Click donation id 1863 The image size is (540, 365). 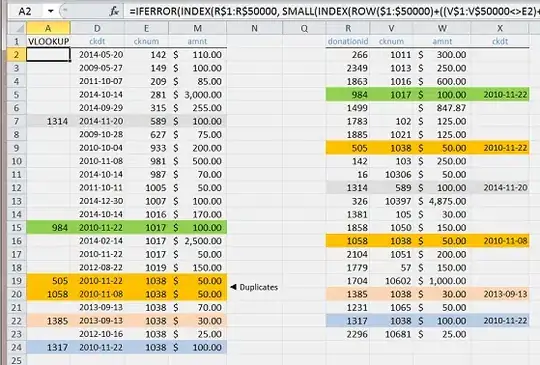pyautogui.click(x=357, y=81)
